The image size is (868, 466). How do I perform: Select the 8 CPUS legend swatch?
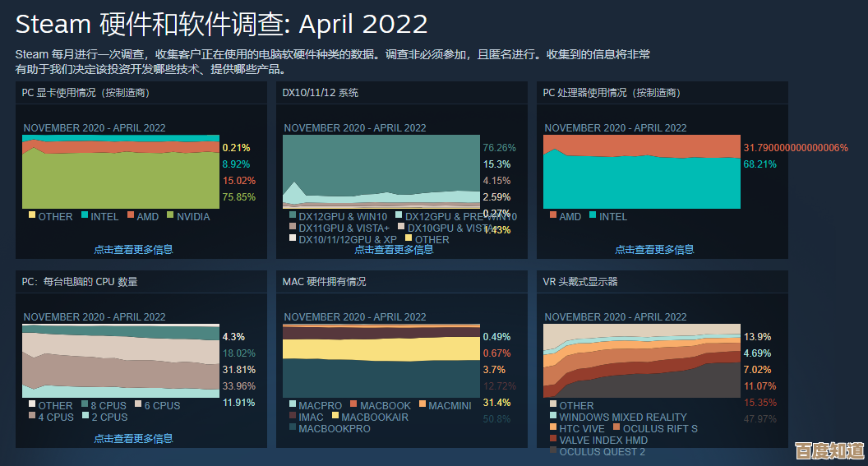[84, 405]
